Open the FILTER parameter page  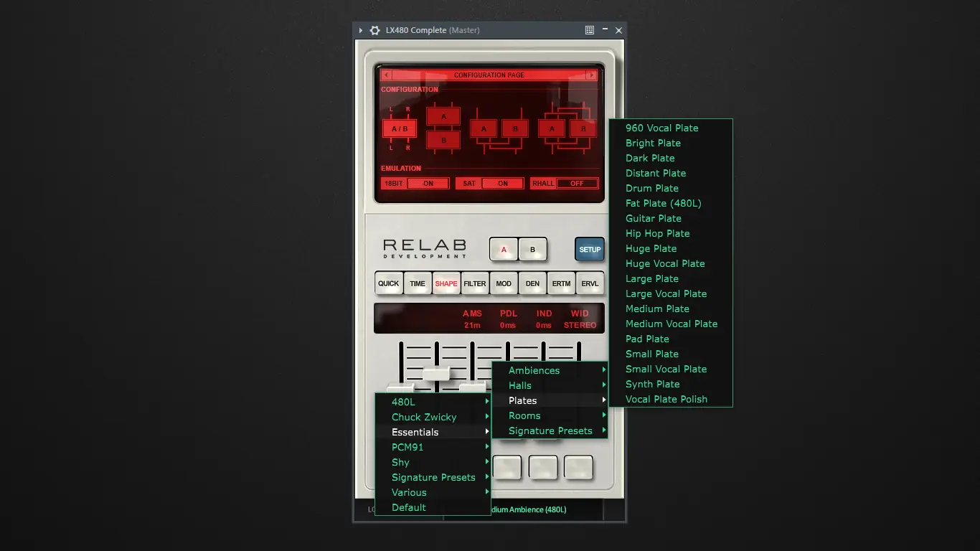click(475, 283)
